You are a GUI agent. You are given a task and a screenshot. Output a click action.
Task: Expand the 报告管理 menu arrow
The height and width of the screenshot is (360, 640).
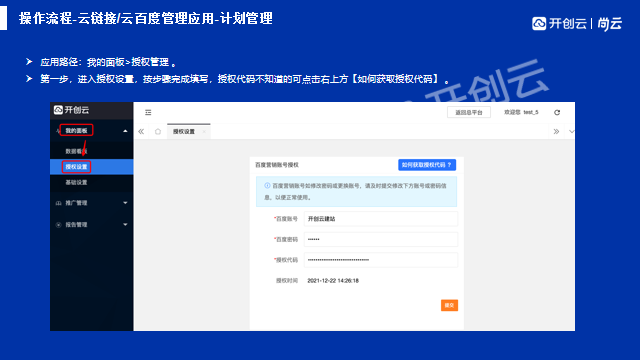point(125,224)
